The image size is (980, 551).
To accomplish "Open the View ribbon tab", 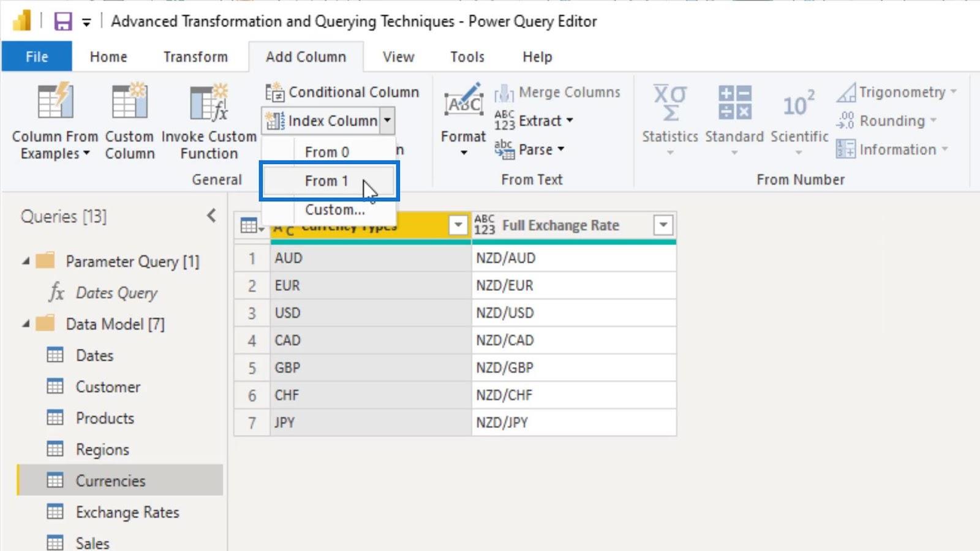I will pyautogui.click(x=398, y=56).
